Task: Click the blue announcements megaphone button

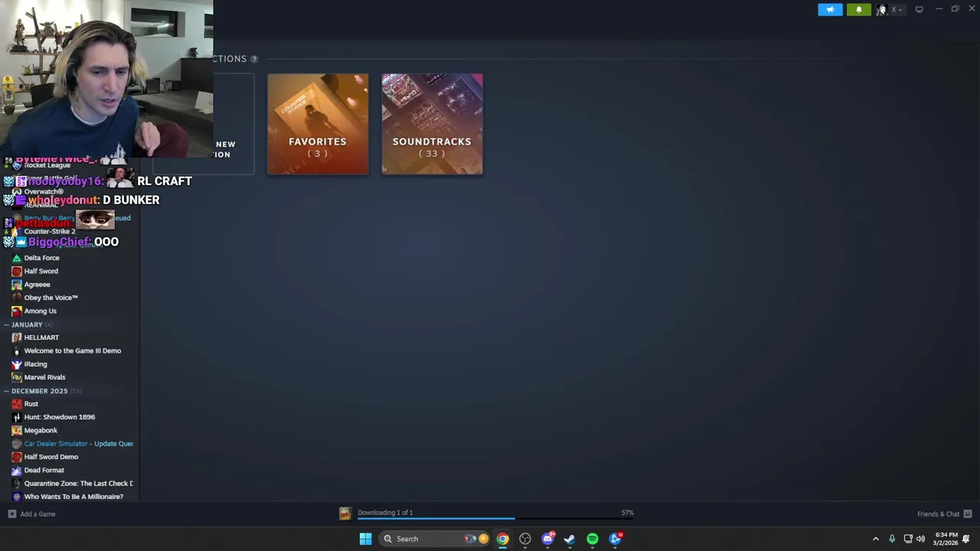Action: 830,9
